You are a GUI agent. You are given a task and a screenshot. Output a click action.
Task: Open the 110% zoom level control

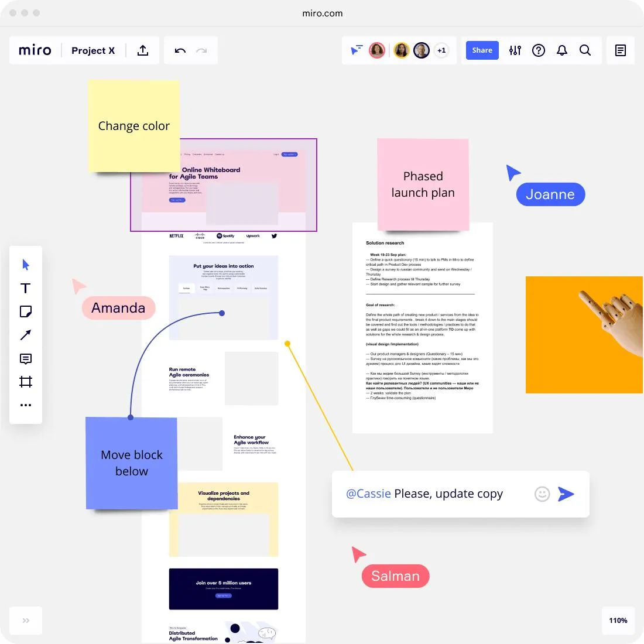tap(618, 620)
